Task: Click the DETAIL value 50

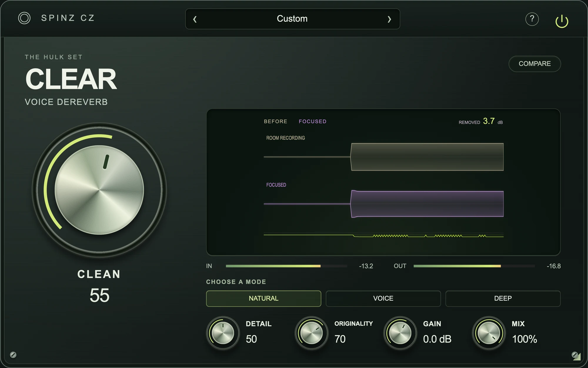Action: (251, 339)
